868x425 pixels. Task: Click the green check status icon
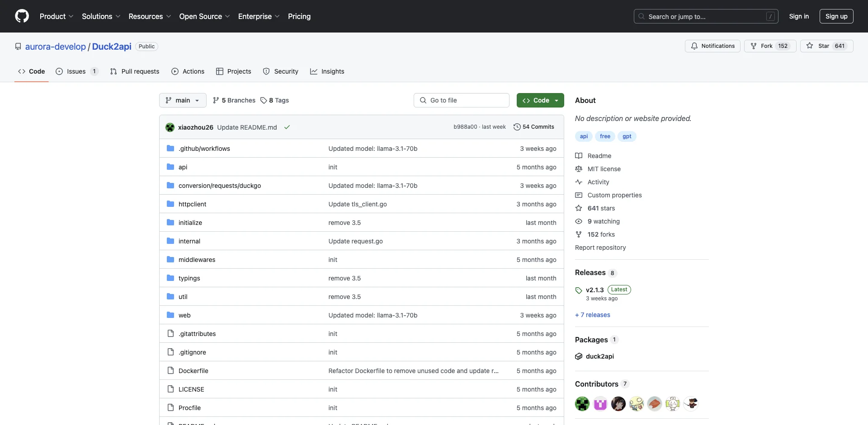(287, 127)
